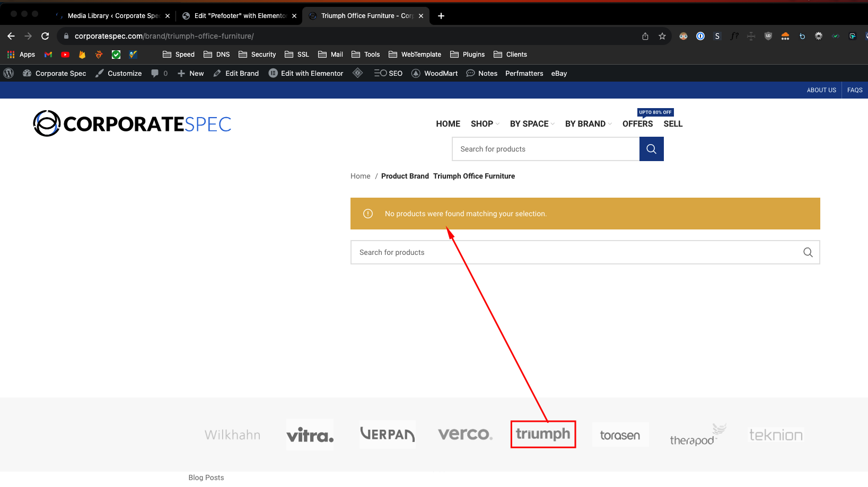The width and height of the screenshot is (868, 487).
Task: Click the green checkmark bookmark icon
Action: (116, 55)
